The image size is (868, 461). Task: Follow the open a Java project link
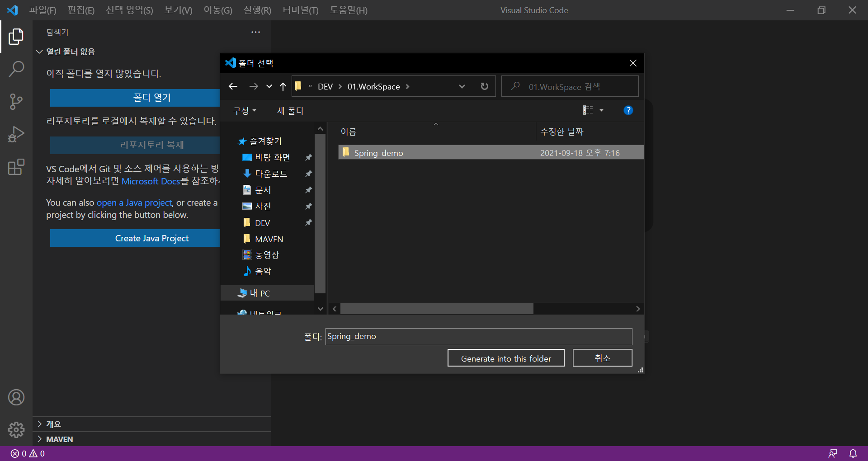pos(134,202)
